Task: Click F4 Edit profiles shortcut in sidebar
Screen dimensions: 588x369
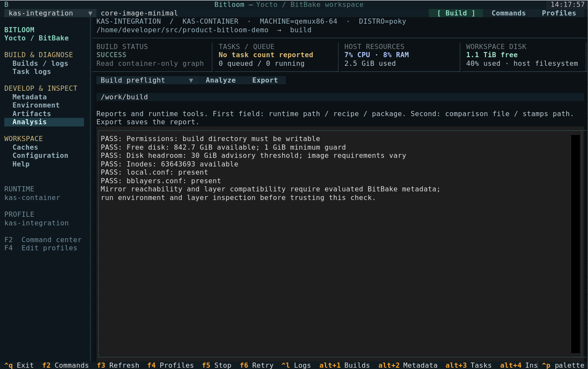Action: [41, 248]
